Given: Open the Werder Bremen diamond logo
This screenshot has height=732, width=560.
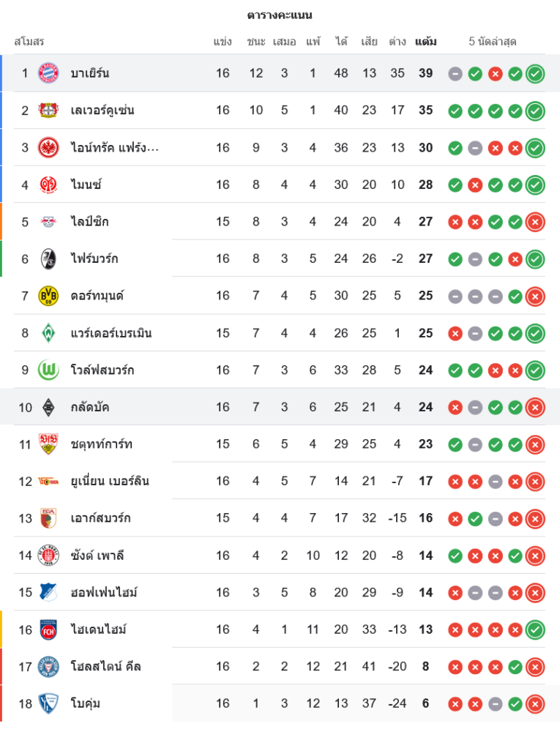Looking at the screenshot, I should pyautogui.click(x=48, y=333).
